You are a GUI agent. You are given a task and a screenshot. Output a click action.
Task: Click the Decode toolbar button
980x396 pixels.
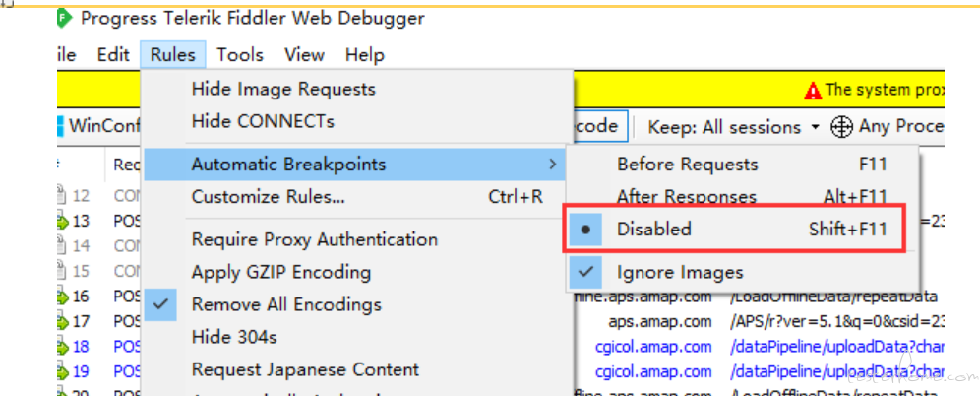point(600,126)
